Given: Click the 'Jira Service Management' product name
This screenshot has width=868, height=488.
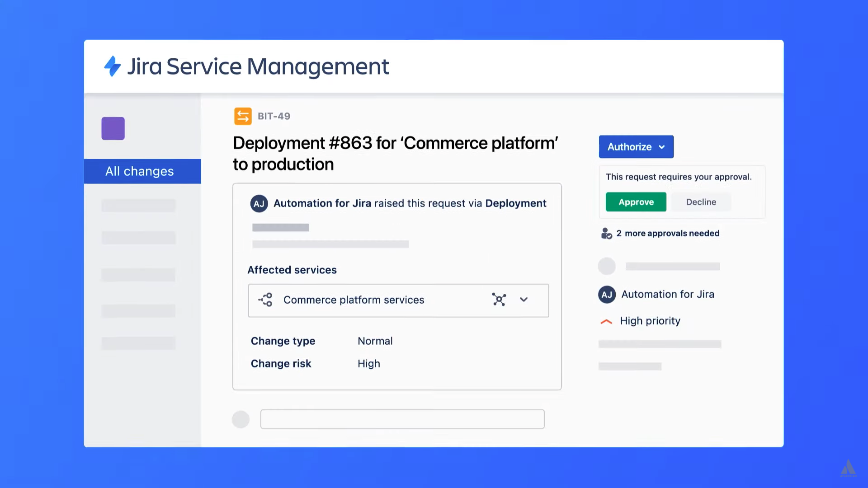Looking at the screenshot, I should 258,66.
